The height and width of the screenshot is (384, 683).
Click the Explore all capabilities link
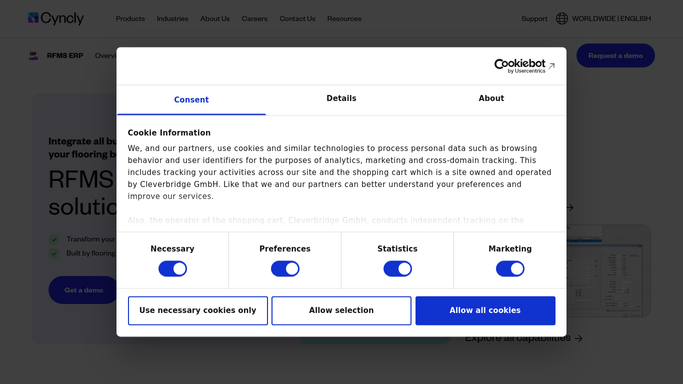pyautogui.click(x=524, y=338)
